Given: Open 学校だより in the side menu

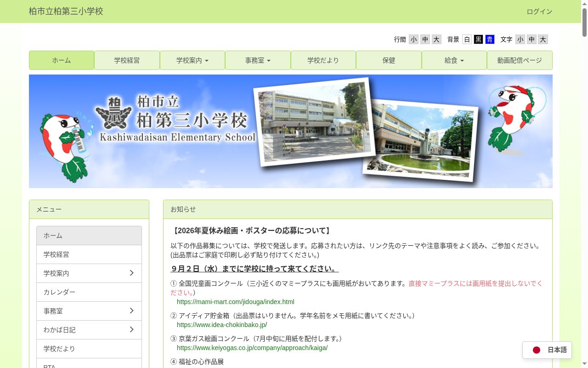Looking at the screenshot, I should (x=89, y=349).
